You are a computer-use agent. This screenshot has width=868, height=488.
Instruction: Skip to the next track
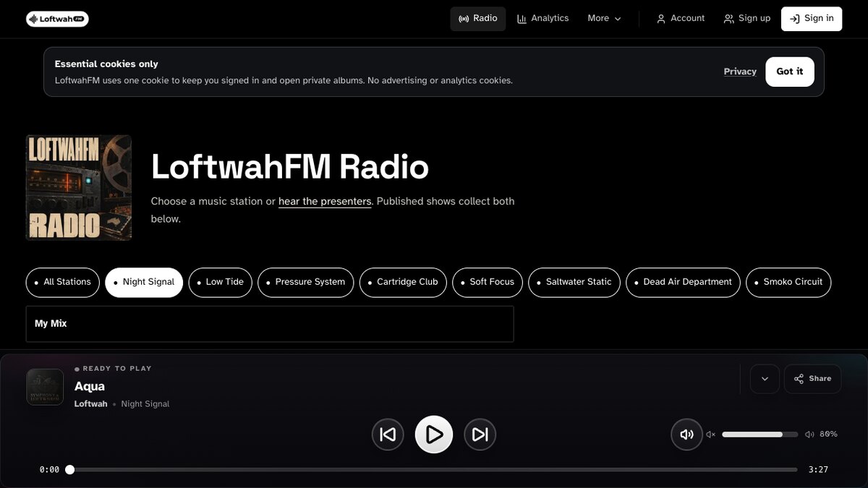tap(480, 435)
